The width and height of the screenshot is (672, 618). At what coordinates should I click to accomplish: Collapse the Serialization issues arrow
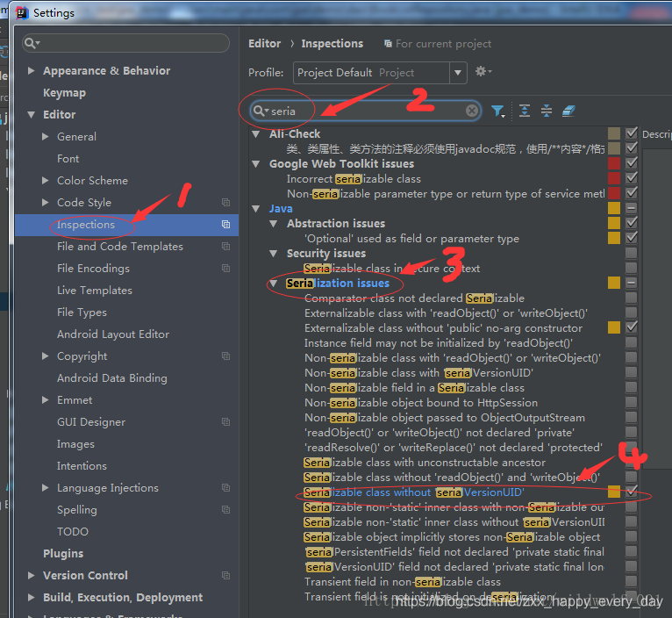(x=274, y=283)
